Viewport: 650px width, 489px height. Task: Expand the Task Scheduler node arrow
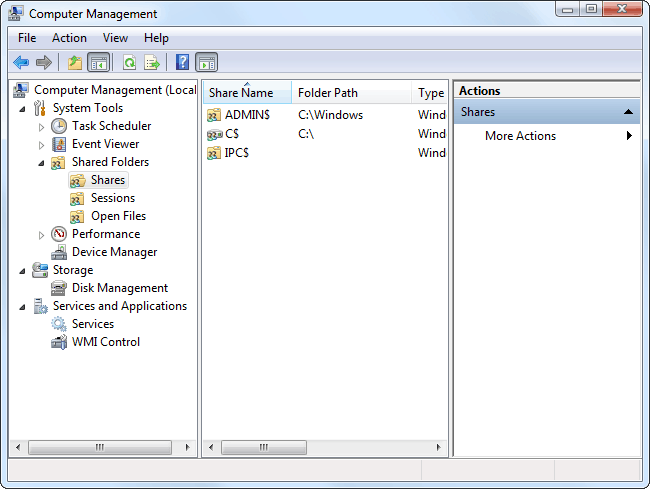click(41, 127)
